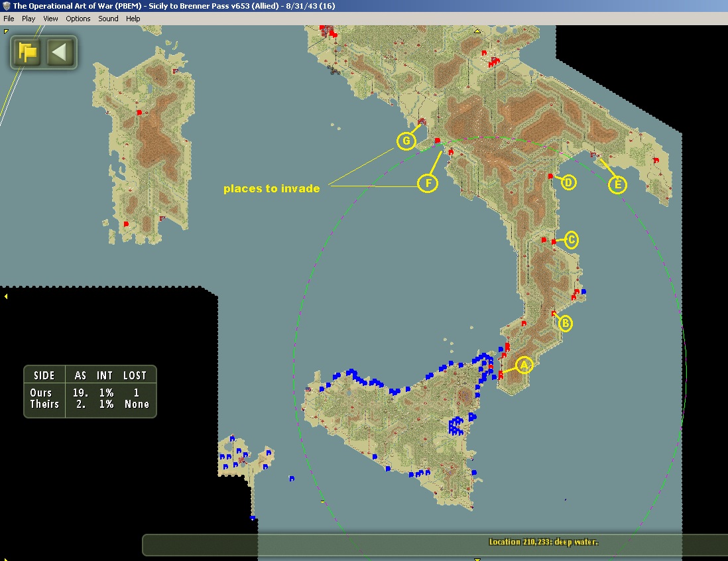Image resolution: width=728 pixels, height=561 pixels.
Task: Click the "LOST" column header
Action: (x=135, y=375)
